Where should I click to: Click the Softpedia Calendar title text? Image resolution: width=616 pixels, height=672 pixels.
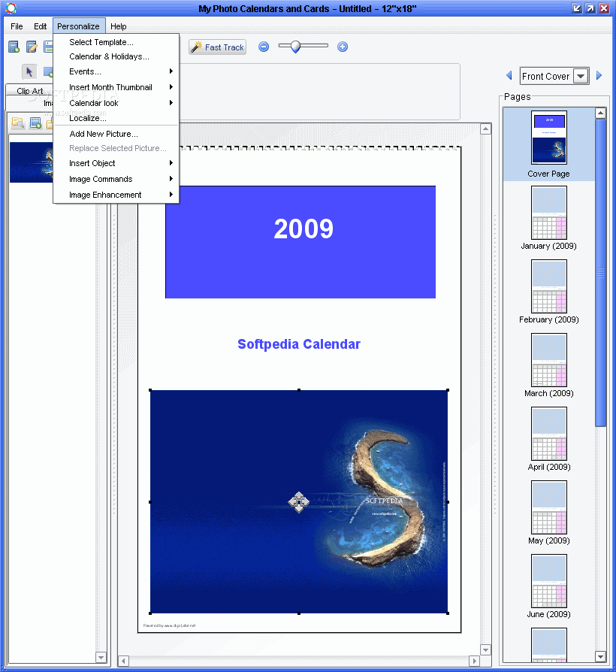click(x=299, y=344)
